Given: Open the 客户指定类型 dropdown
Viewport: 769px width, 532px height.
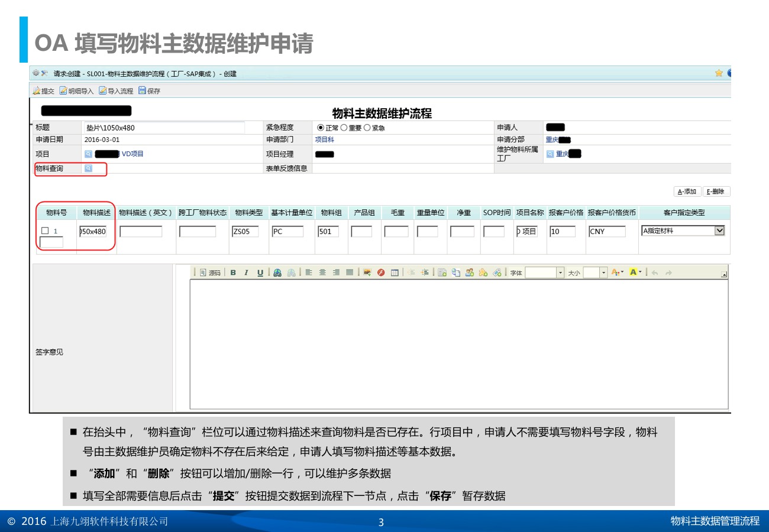Looking at the screenshot, I should (x=719, y=231).
